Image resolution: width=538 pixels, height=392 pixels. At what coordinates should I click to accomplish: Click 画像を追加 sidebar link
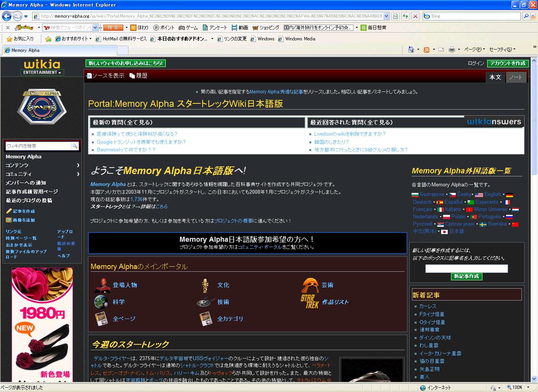click(x=21, y=220)
